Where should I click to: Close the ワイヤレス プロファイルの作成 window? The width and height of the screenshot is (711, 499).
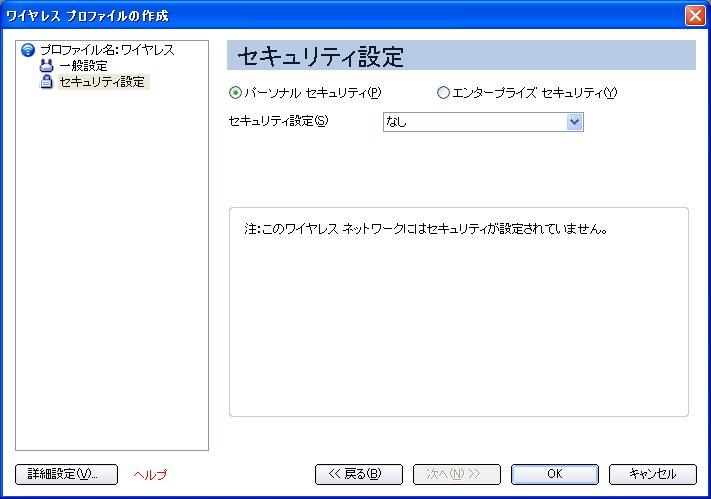pyautogui.click(x=695, y=15)
